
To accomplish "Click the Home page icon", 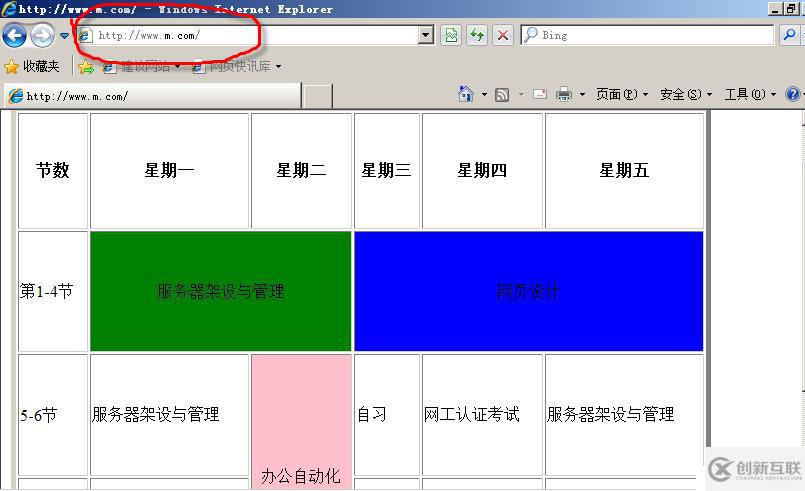I will click(x=466, y=94).
